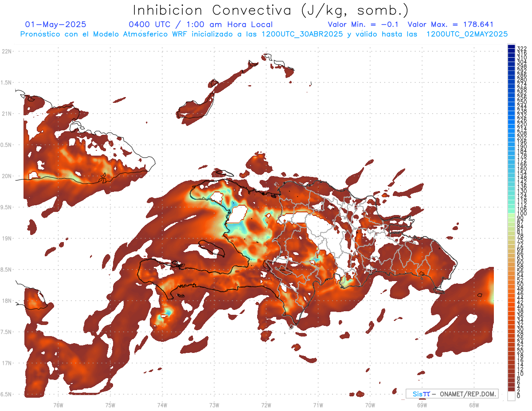Click the '72W' longitude label
Viewport: 532px width, 411px height.
tap(266, 405)
